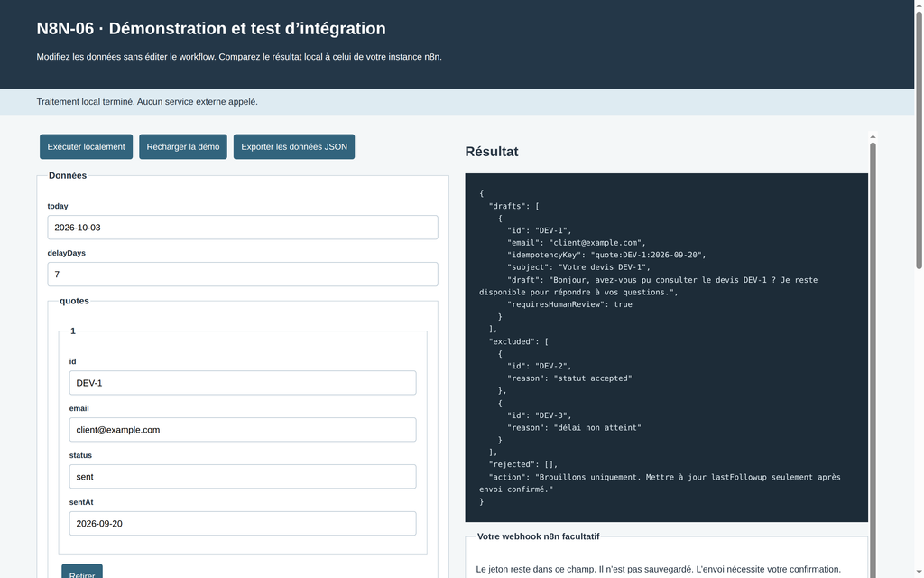Click inside the JSON result output block

pos(667,348)
